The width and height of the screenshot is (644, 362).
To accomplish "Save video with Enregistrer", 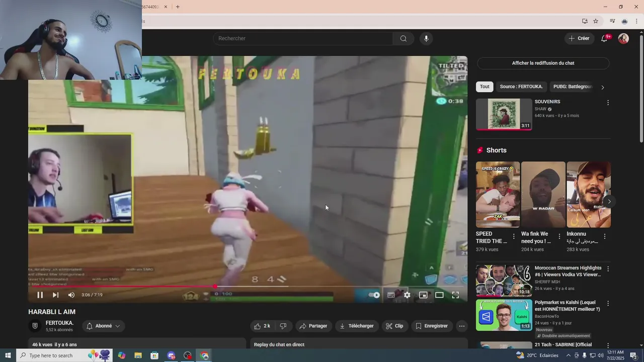I will point(432,326).
